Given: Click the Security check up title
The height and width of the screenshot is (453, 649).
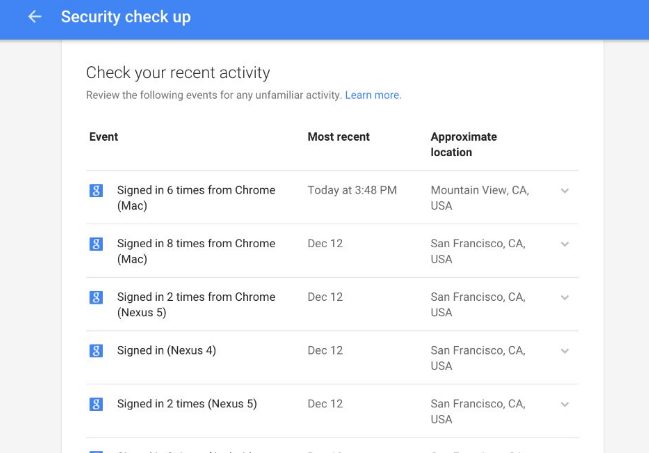Looking at the screenshot, I should [126, 17].
